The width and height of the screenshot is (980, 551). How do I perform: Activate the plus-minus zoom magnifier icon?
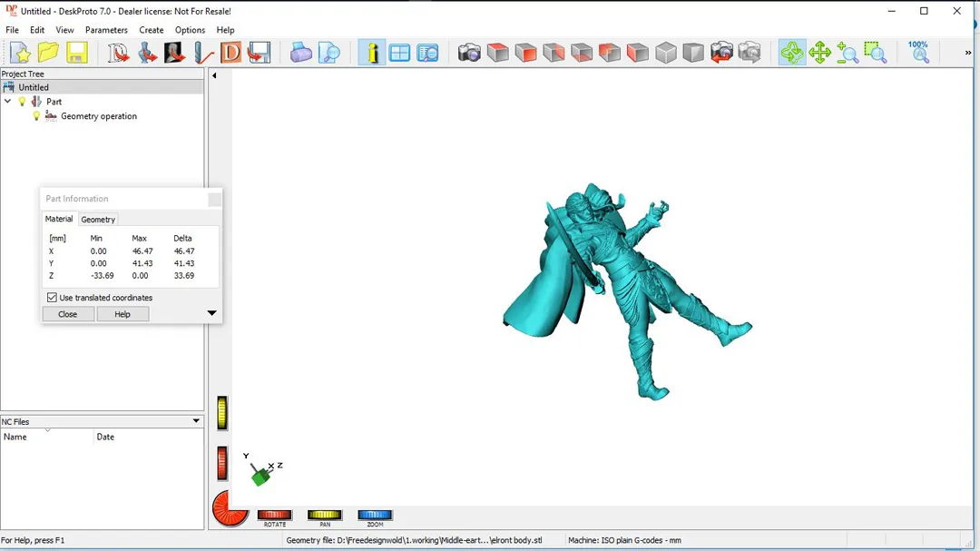click(848, 53)
